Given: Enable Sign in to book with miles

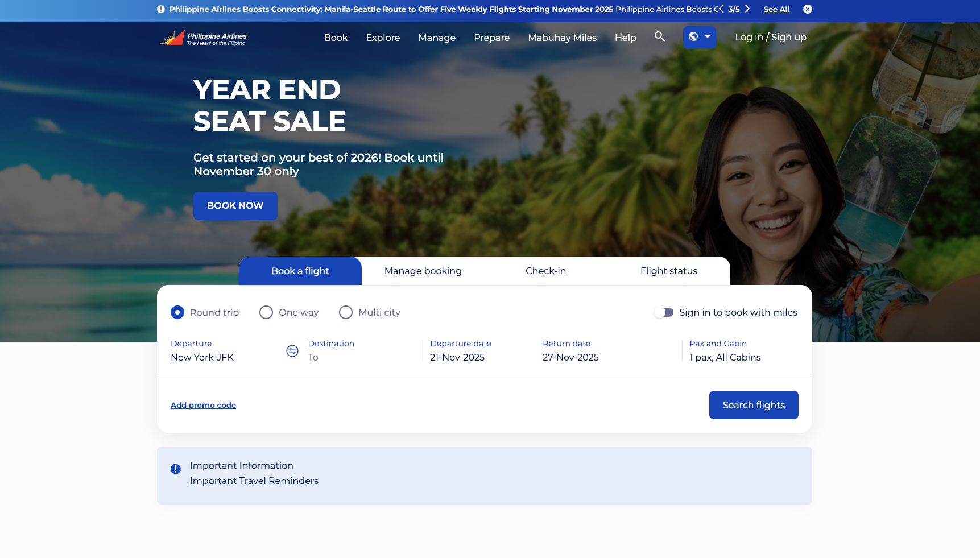Looking at the screenshot, I should (663, 312).
